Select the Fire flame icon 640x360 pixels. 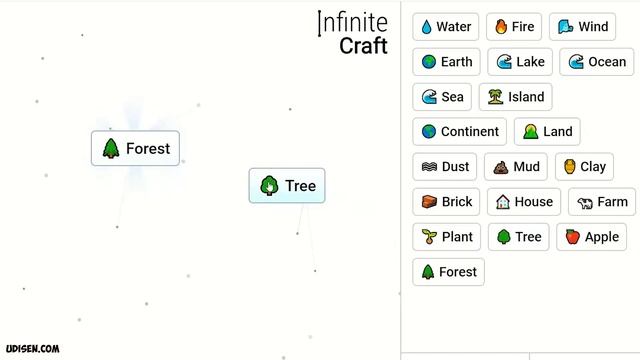(x=501, y=27)
